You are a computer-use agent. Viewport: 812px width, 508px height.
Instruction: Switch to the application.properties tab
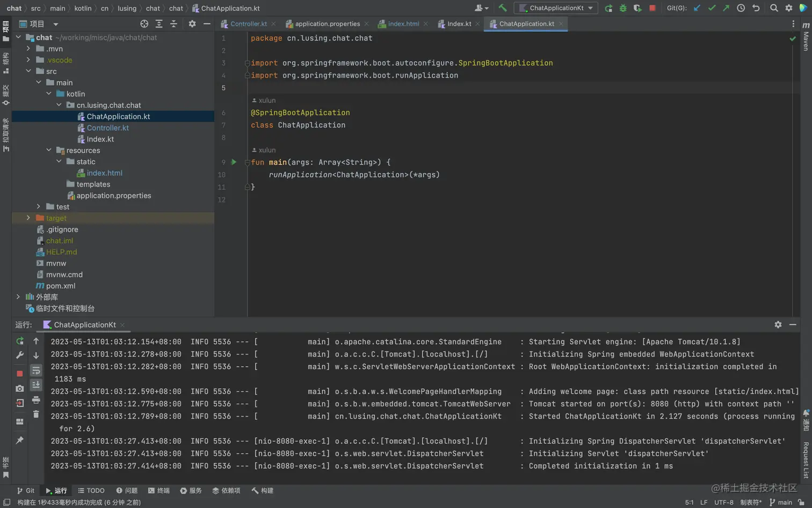pyautogui.click(x=327, y=24)
